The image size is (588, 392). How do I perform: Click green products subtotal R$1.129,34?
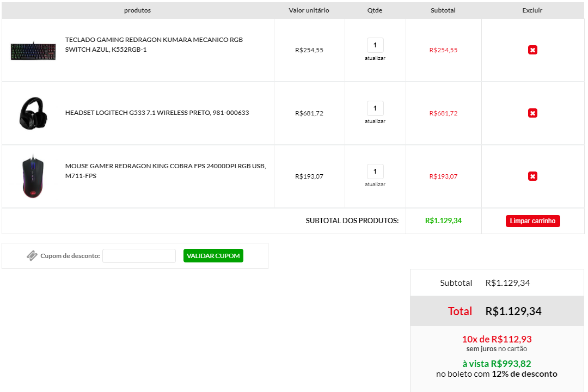(443, 220)
